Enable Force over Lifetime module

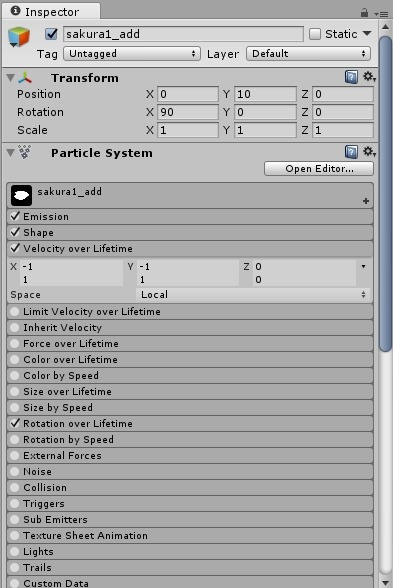[x=15, y=344]
